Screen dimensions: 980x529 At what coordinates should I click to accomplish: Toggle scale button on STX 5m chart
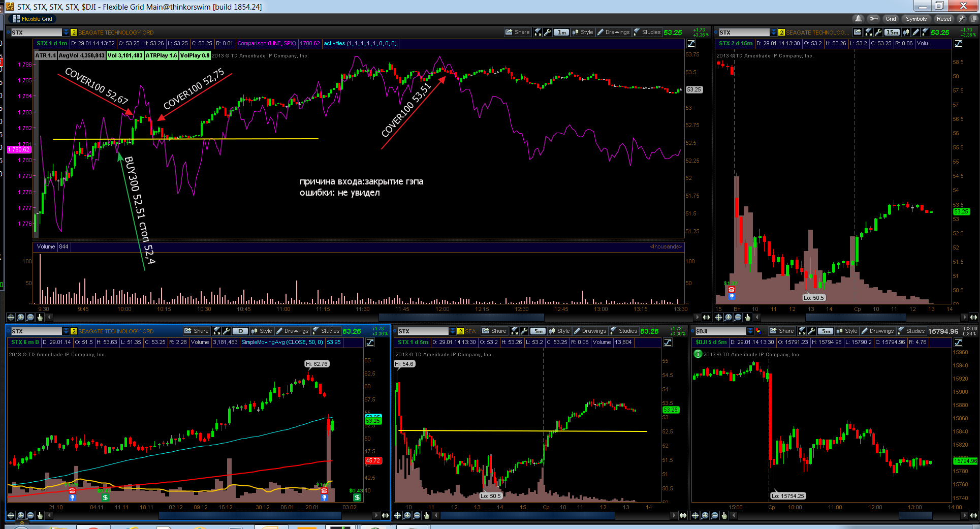(x=668, y=343)
